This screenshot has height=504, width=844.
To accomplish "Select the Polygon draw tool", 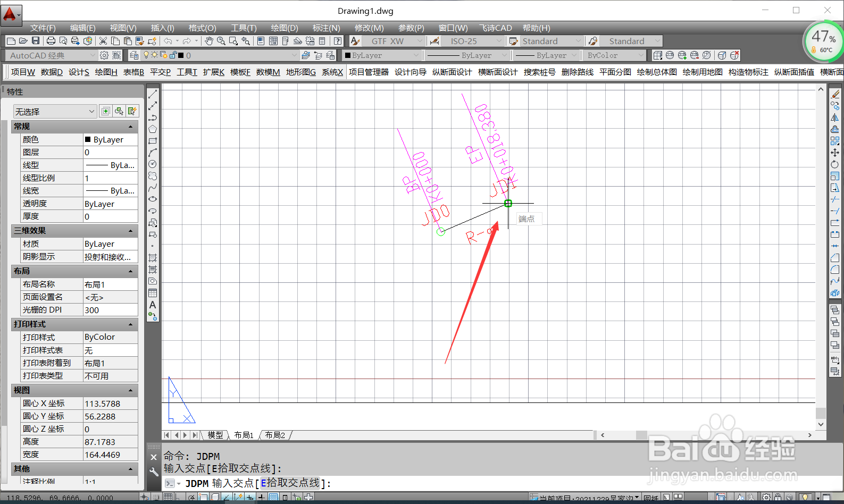I will click(153, 129).
